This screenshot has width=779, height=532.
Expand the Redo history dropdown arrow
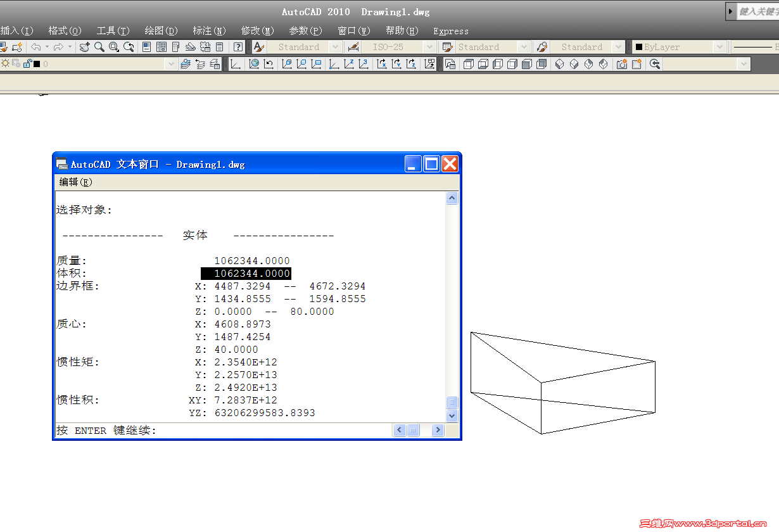click(70, 47)
